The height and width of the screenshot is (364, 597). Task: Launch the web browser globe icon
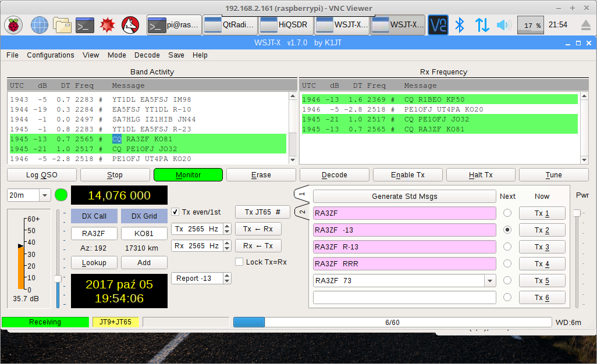tap(39, 25)
